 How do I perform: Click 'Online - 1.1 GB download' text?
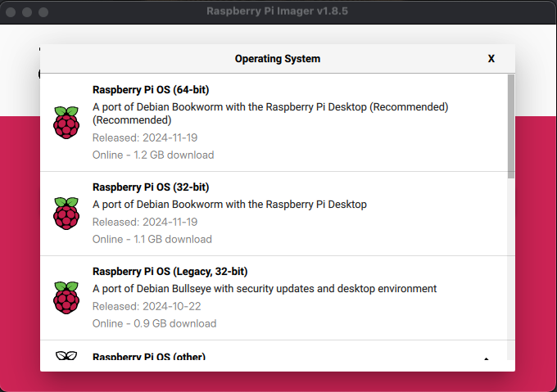pos(152,240)
